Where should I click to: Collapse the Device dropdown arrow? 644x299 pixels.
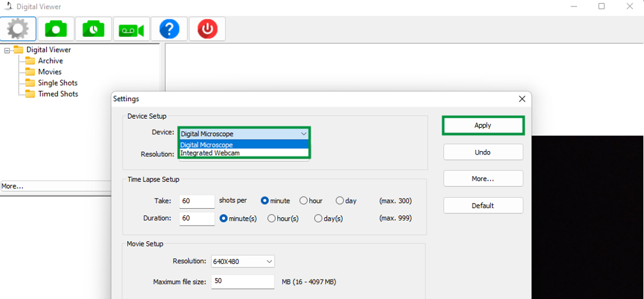303,134
